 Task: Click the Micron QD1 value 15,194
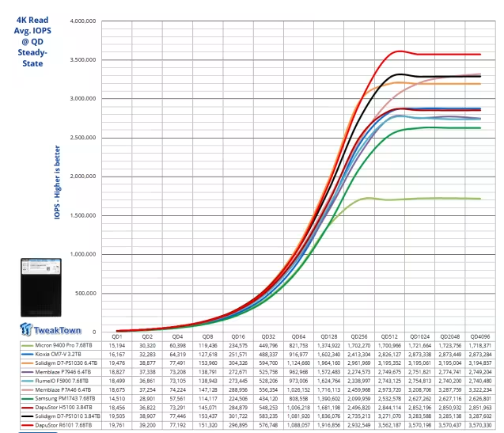pyautogui.click(x=117, y=345)
